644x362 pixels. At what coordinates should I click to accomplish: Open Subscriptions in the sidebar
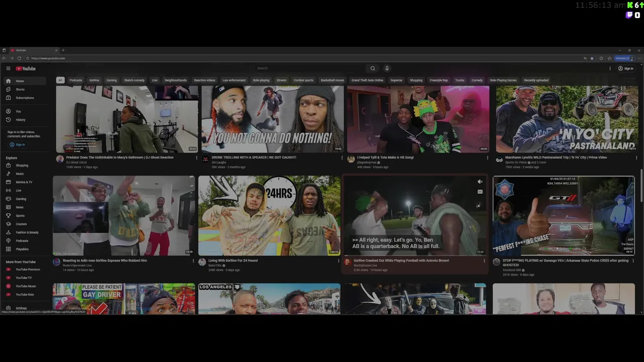pos(25,98)
